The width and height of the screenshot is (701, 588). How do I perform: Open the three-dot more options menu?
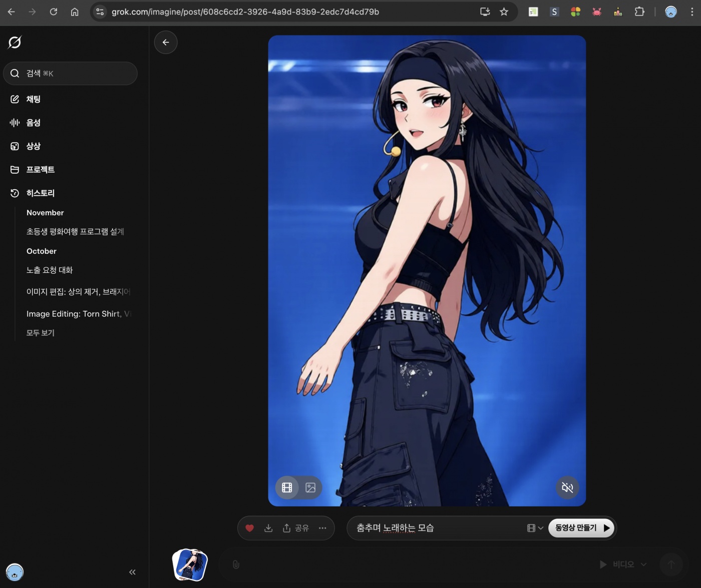tap(322, 528)
